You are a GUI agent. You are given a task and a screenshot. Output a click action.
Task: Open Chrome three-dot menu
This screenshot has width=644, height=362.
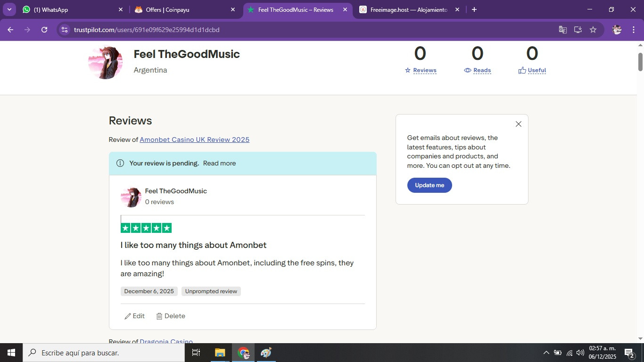(x=633, y=30)
